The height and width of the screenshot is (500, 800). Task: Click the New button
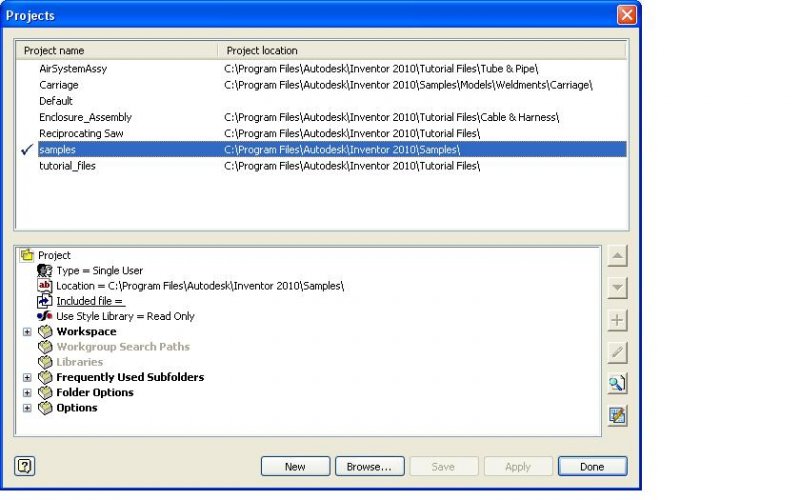click(x=295, y=466)
